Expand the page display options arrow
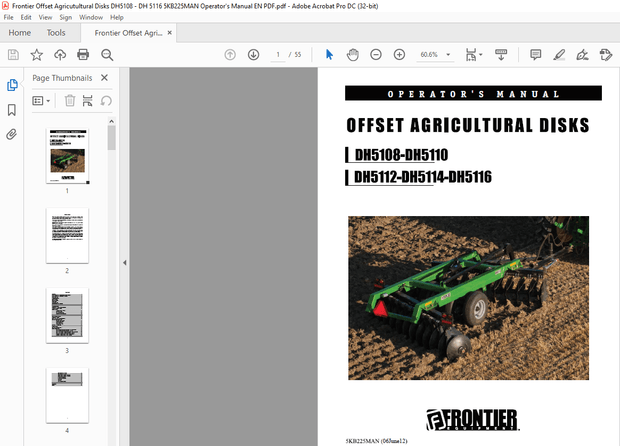The image size is (620, 446). point(480,55)
